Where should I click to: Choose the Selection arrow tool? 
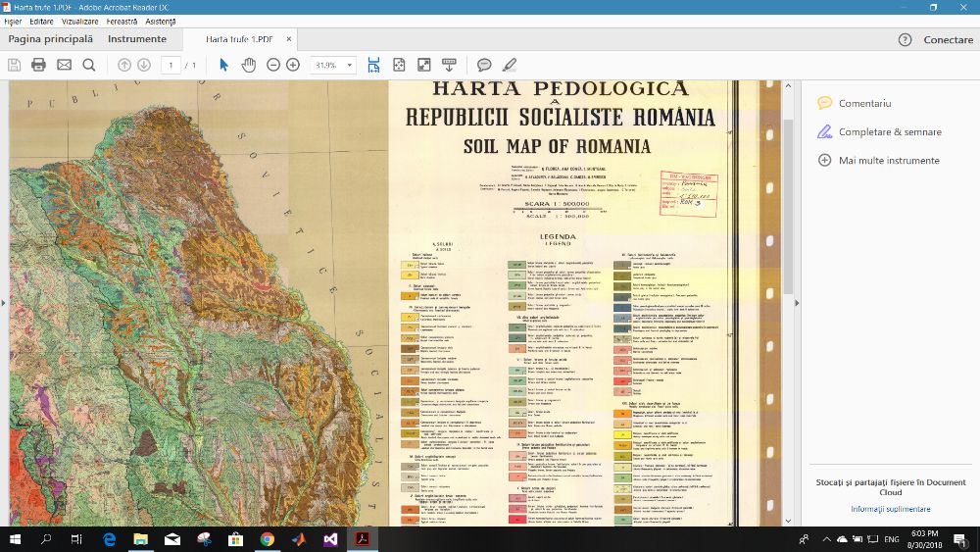223,65
